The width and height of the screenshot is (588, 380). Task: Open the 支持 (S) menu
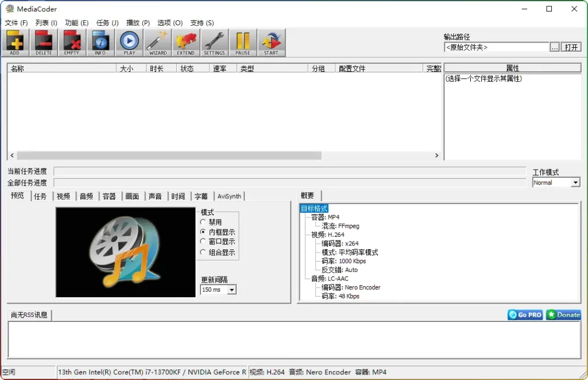click(x=202, y=23)
